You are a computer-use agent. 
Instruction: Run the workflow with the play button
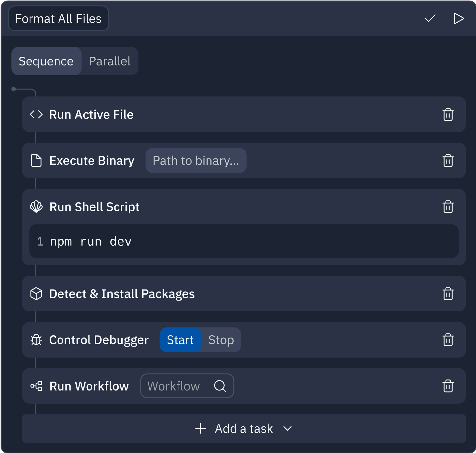(459, 18)
